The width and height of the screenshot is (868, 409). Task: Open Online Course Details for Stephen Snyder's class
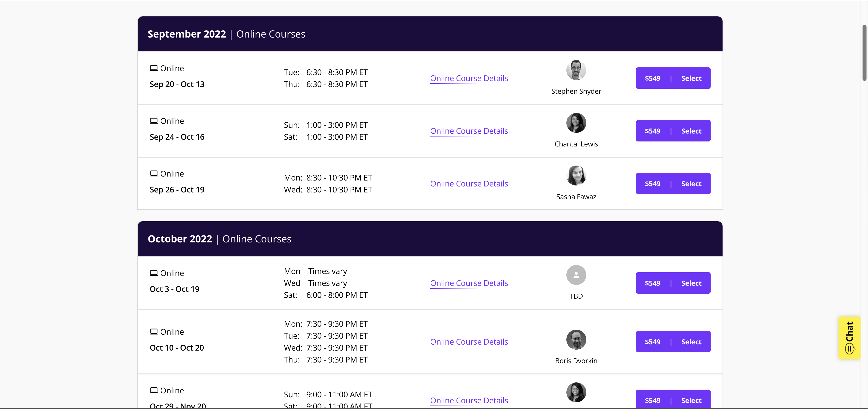coord(469,78)
